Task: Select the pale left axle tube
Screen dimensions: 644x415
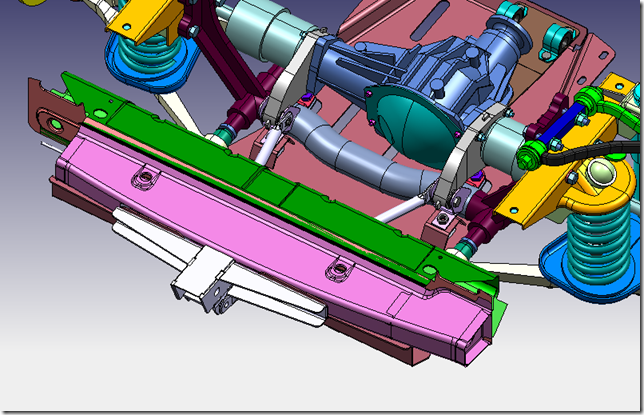Action: tap(267, 29)
